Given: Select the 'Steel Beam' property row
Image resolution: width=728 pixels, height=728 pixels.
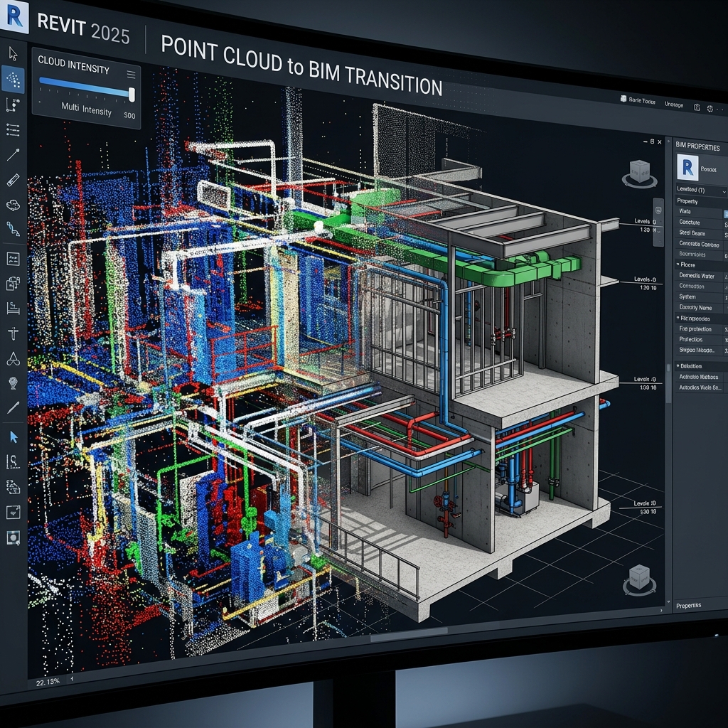Looking at the screenshot, I should click(701, 233).
